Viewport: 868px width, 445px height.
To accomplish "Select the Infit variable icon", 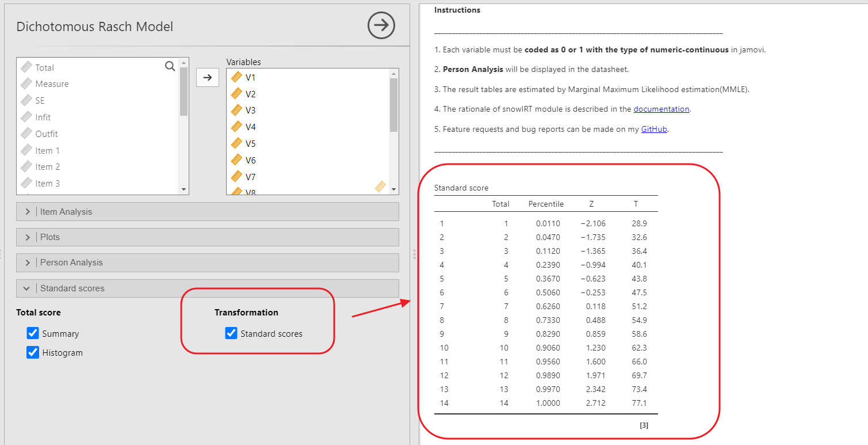I will click(26, 117).
